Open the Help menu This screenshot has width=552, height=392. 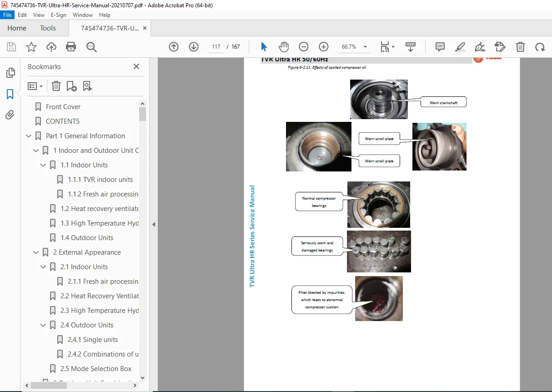click(x=105, y=15)
